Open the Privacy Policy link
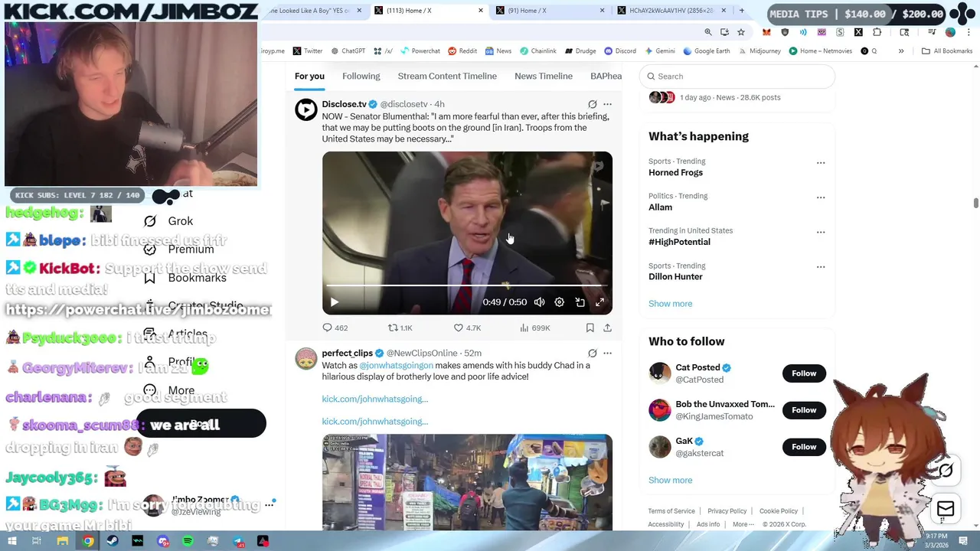The height and width of the screenshot is (551, 980). click(x=727, y=511)
